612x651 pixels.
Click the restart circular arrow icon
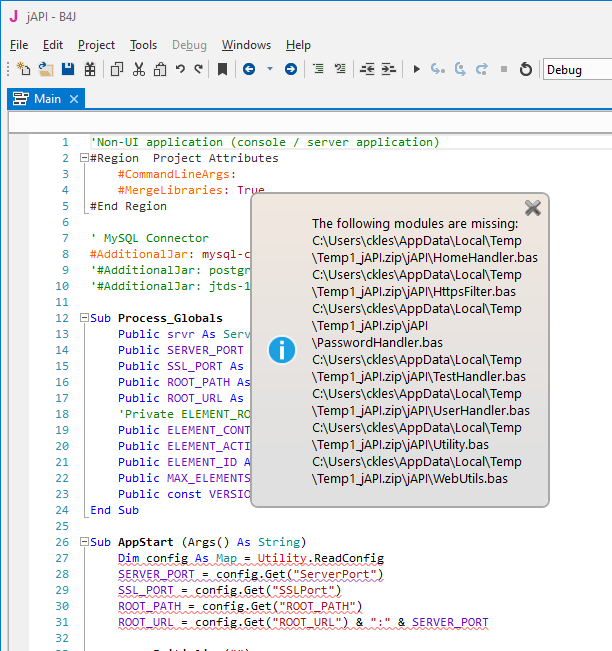click(526, 69)
